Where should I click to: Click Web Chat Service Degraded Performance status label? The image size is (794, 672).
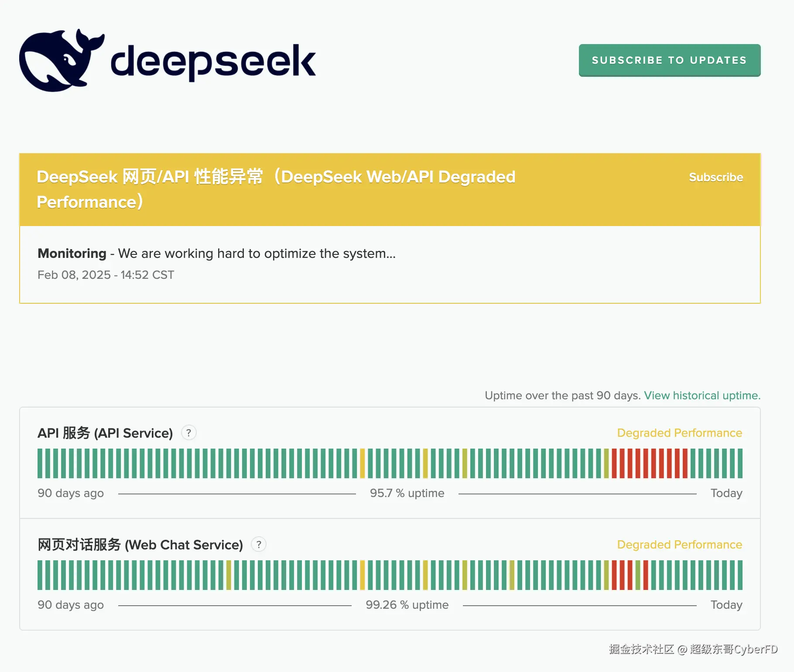680,545
